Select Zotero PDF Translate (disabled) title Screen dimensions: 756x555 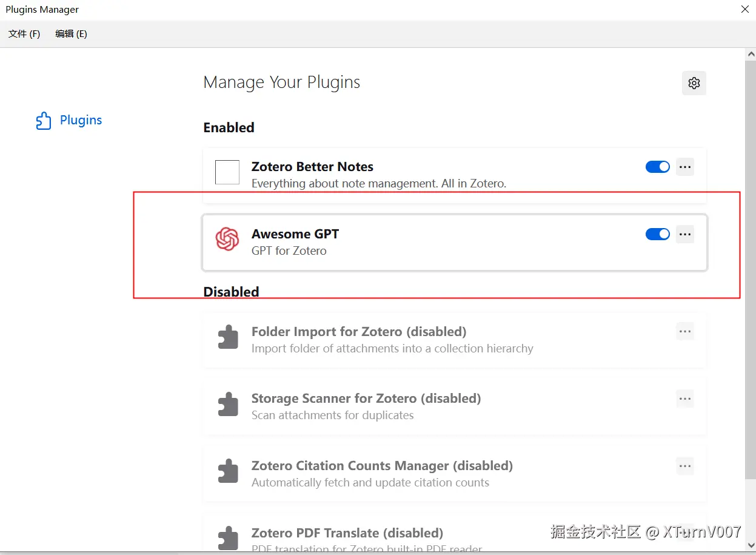click(x=347, y=533)
